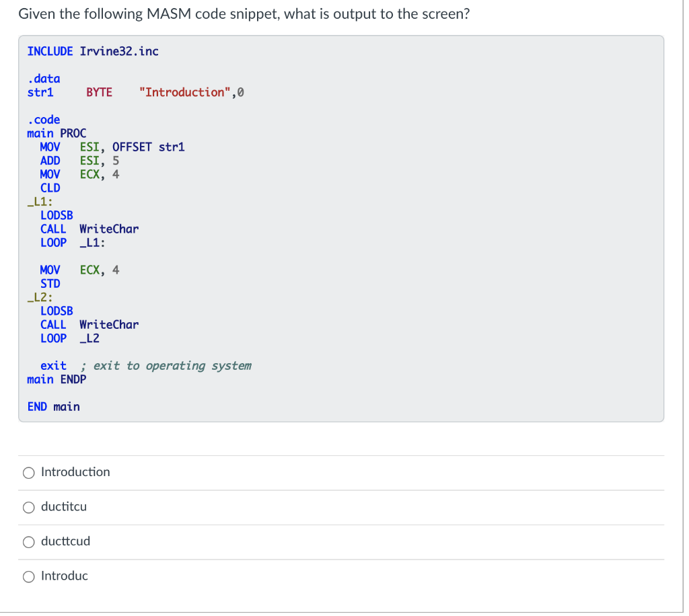
Task: Select the radio button for ductitcu
Action: tap(28, 507)
